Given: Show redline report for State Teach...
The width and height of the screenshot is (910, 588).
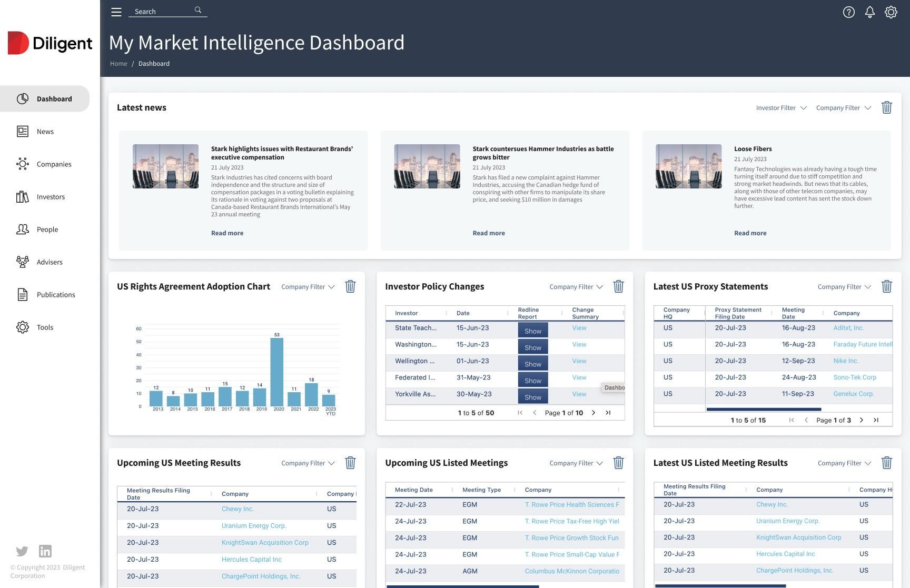Looking at the screenshot, I should (533, 330).
